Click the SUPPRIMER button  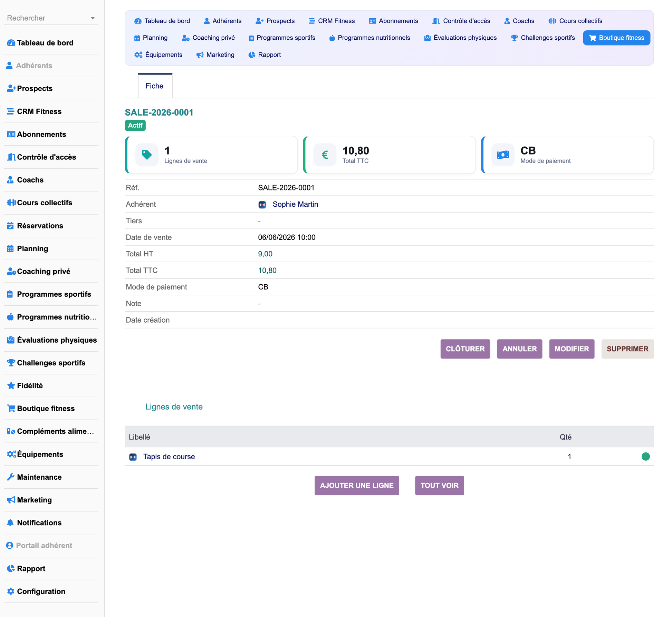(x=627, y=349)
